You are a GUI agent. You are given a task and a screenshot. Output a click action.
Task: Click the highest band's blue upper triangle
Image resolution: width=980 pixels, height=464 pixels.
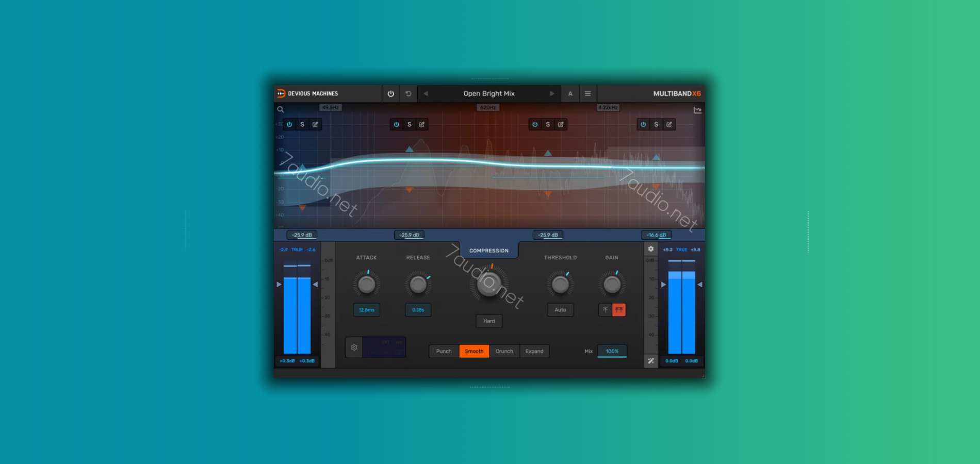click(656, 157)
